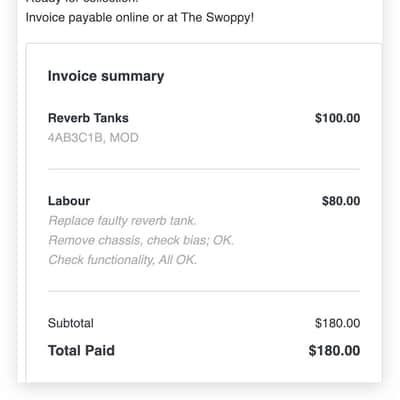Select the Labour line item title
The height and width of the screenshot is (400, 400).
[69, 201]
